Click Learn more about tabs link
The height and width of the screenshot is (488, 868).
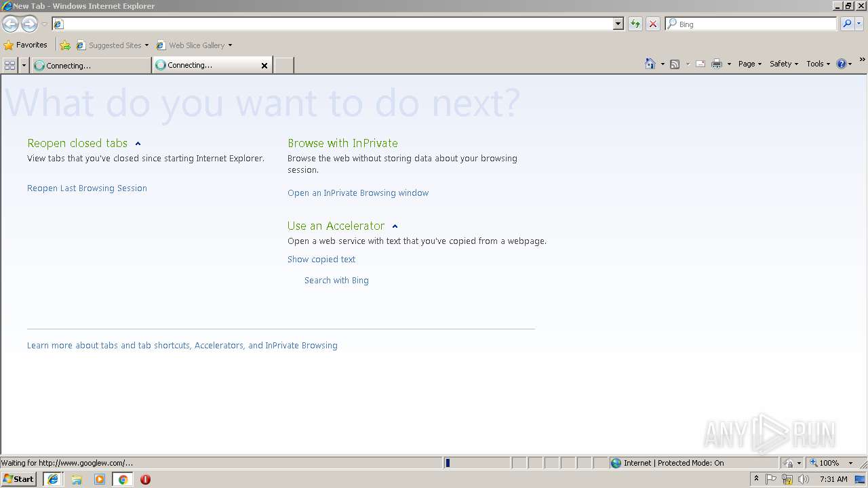coord(108,346)
